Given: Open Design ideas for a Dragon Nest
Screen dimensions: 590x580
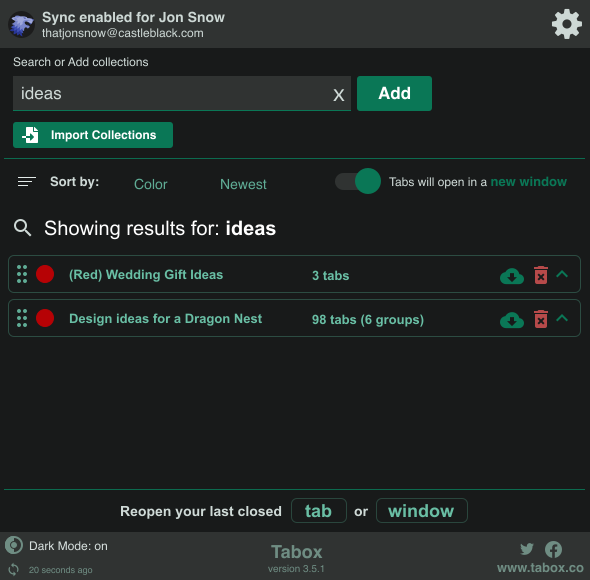Looking at the screenshot, I should tap(166, 319).
